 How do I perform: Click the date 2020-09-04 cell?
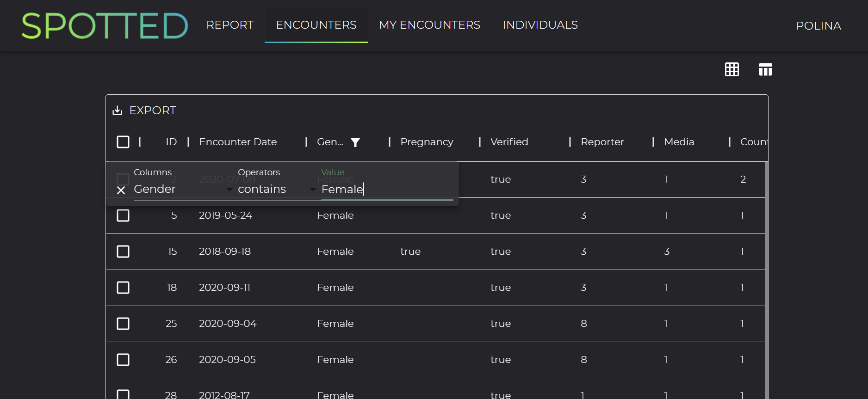tap(228, 324)
